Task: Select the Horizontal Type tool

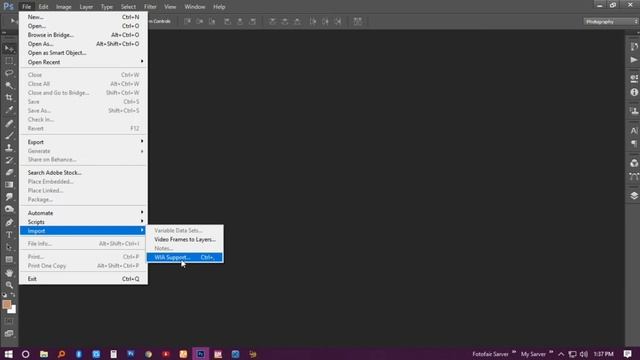Action: [9, 235]
